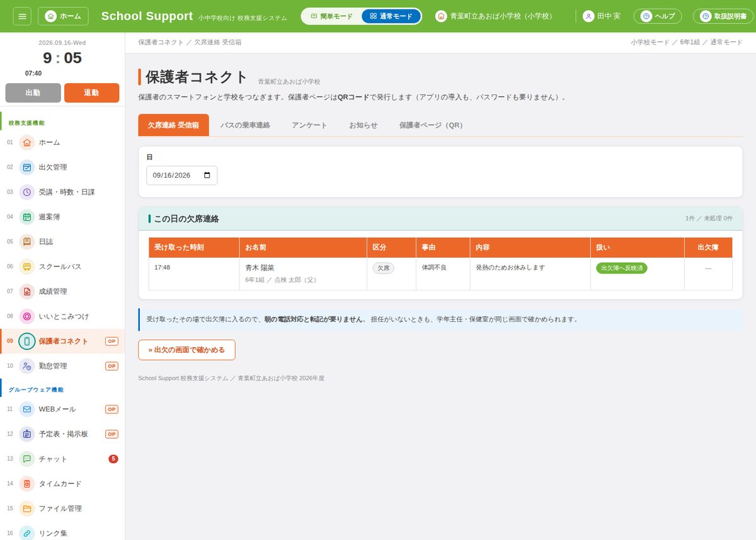Click the 保護者コネクト phone icon
Viewport: 756px width, 540px height.
tap(26, 341)
